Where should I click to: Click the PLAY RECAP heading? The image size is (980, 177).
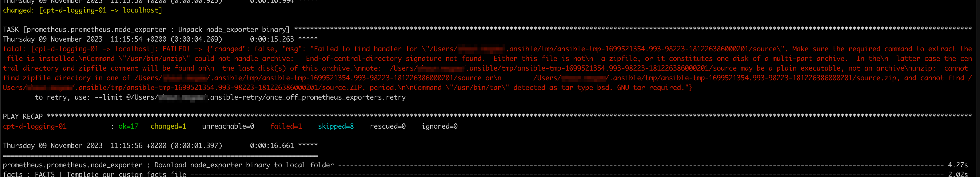[23, 117]
